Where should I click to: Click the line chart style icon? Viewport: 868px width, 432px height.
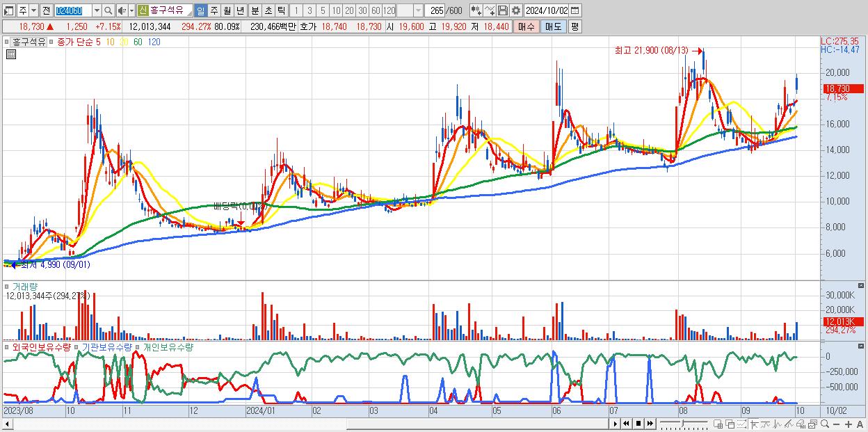pos(766,424)
